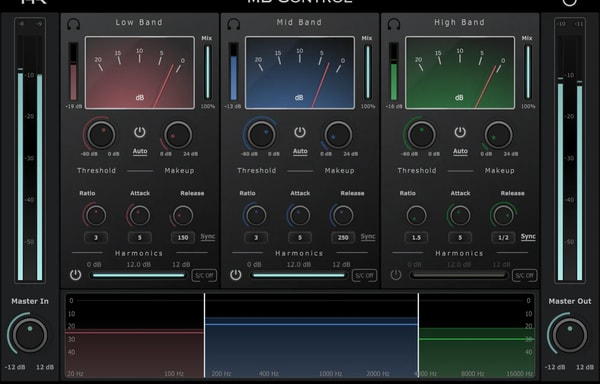Screen dimensions: 600x384
Task: Click Low Band Release knob
Action: coord(183,215)
